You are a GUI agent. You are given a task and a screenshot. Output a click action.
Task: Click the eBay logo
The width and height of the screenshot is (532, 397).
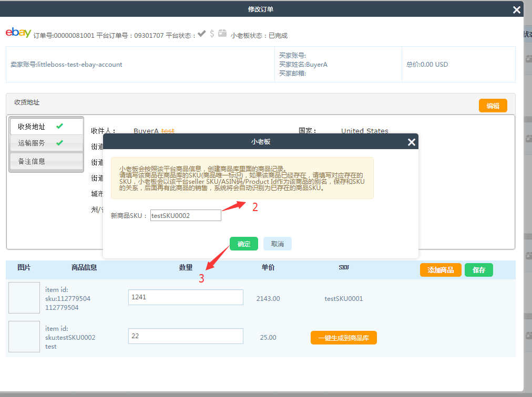pyautogui.click(x=18, y=33)
